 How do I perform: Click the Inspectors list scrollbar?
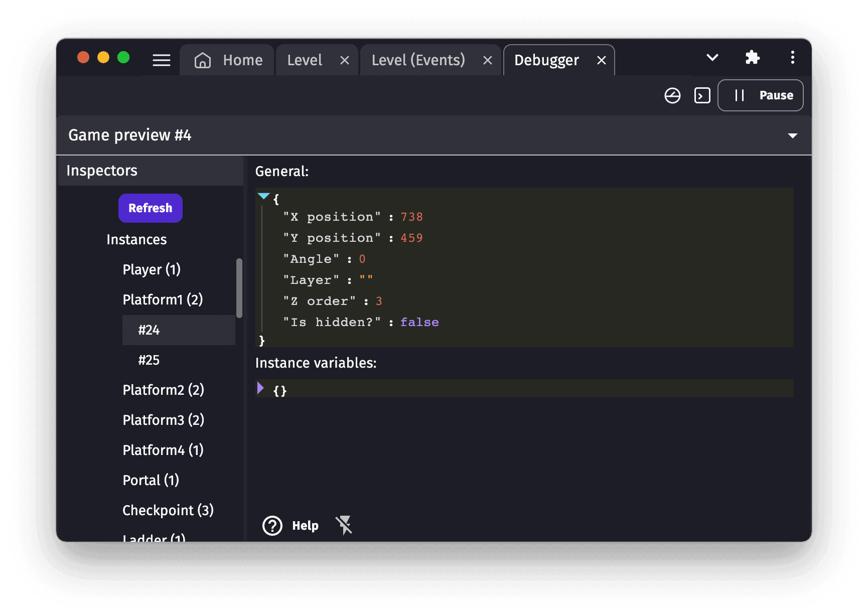(239, 288)
